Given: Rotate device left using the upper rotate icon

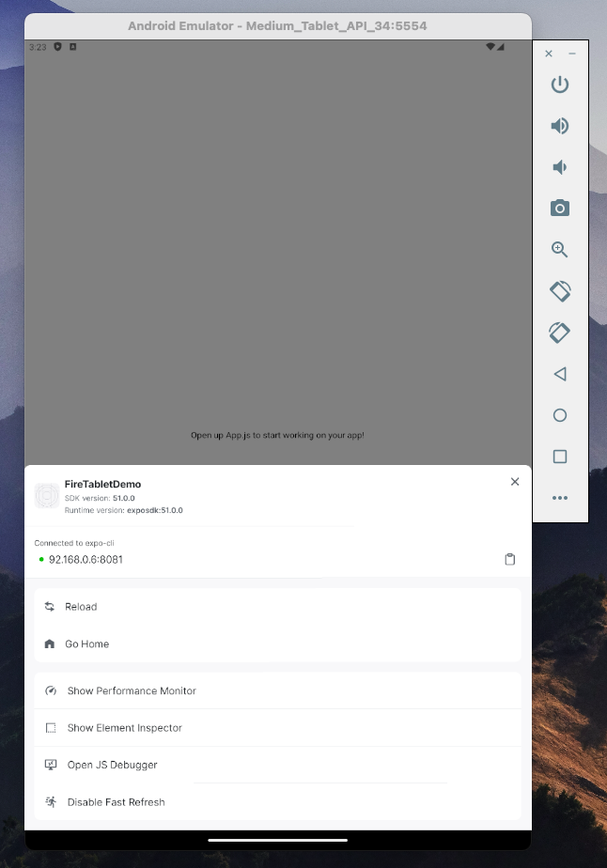Looking at the screenshot, I should [x=560, y=291].
